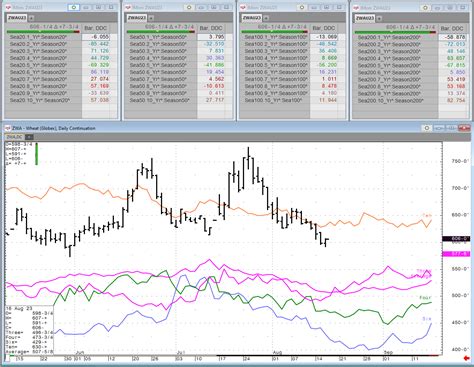Click the green-red range bar in the Sea20 monitor
This screenshot has width=474, height=367.
tap(43, 32)
